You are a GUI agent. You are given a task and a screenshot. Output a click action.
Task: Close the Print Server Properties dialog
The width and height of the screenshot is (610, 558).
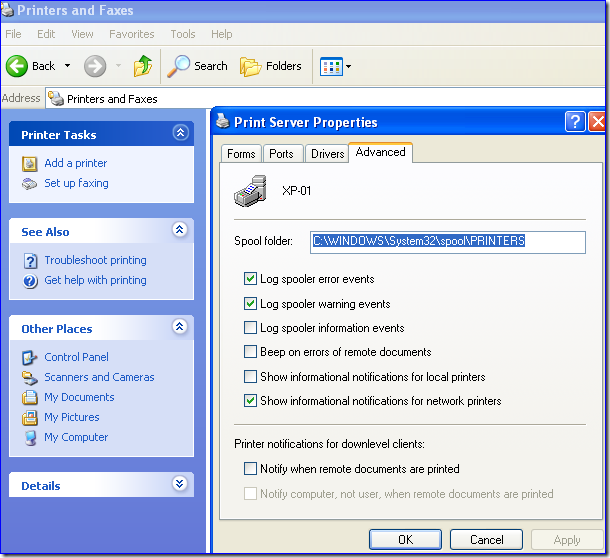tap(597, 122)
